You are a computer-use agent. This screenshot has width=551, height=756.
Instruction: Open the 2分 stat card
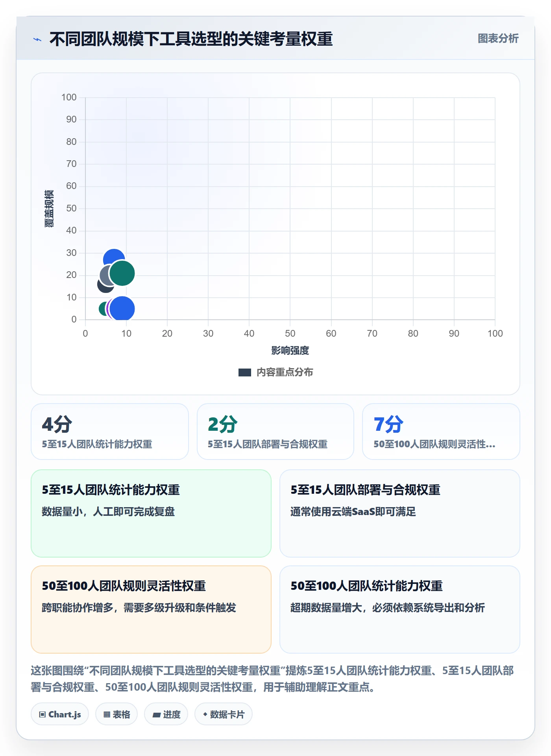(275, 432)
